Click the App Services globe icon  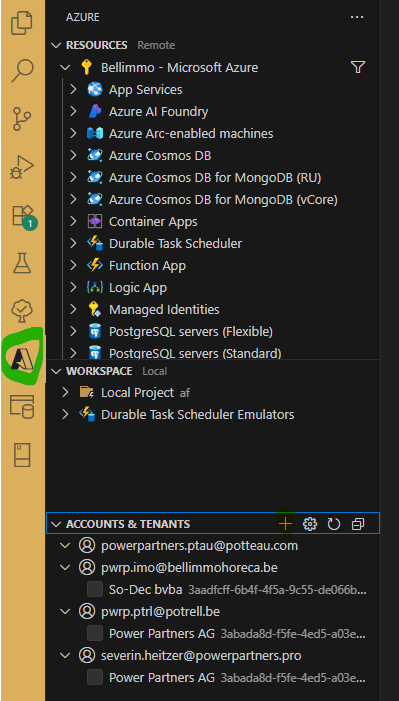pyautogui.click(x=95, y=89)
